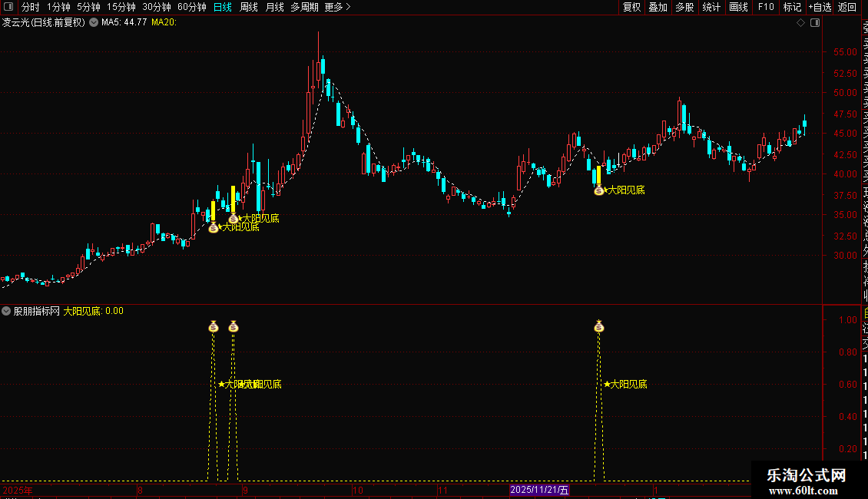Select the 5分钟 period

pyautogui.click(x=88, y=7)
